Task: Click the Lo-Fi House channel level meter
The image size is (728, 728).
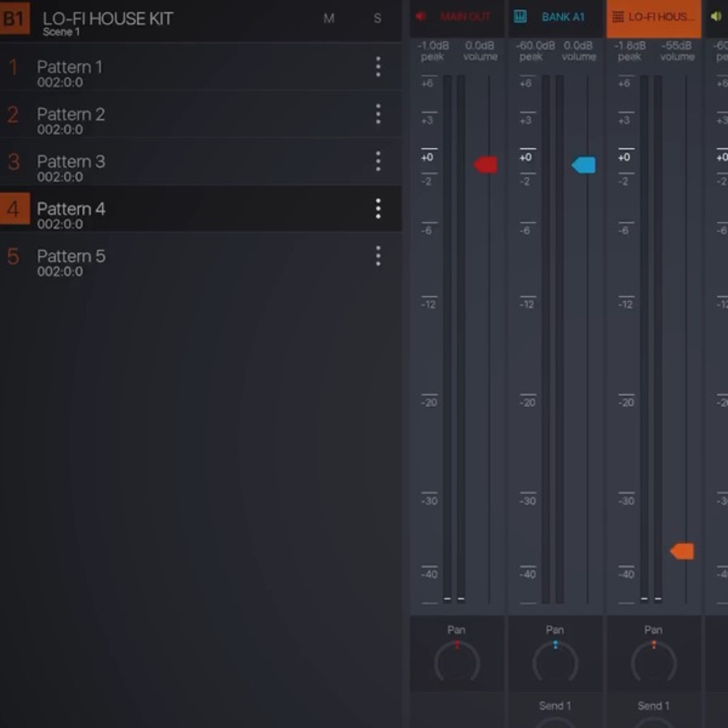Action: tap(651, 339)
